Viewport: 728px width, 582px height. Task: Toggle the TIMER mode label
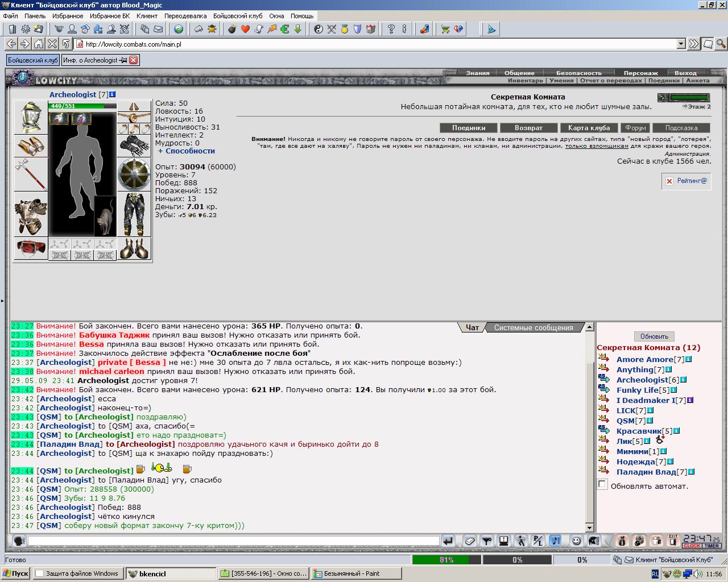click(712, 546)
